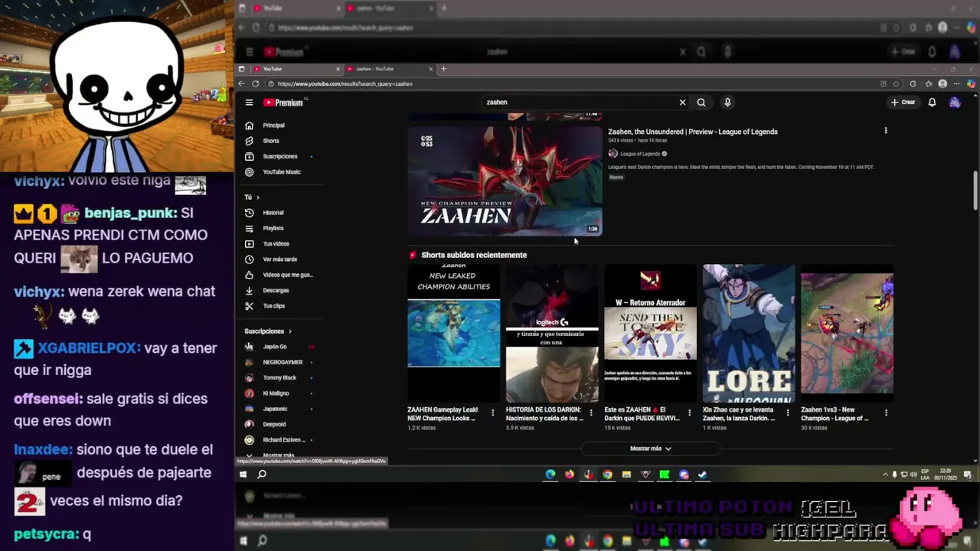980x551 pixels.
Task: Open ZAAHEN Gameplay Leak short thumbnail
Action: point(454,333)
